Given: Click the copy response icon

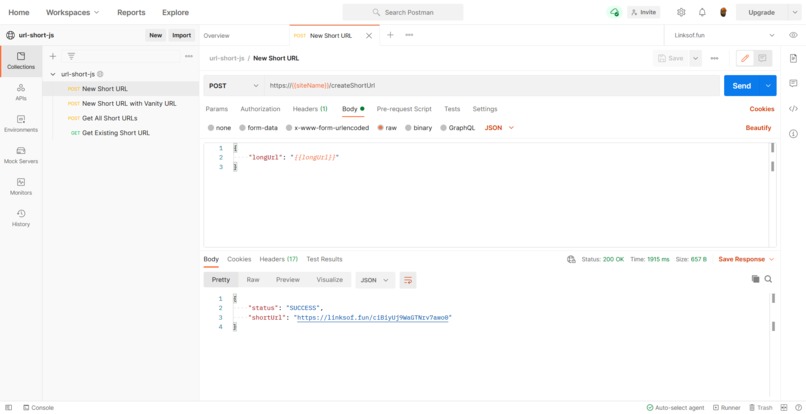Looking at the screenshot, I should 755,279.
